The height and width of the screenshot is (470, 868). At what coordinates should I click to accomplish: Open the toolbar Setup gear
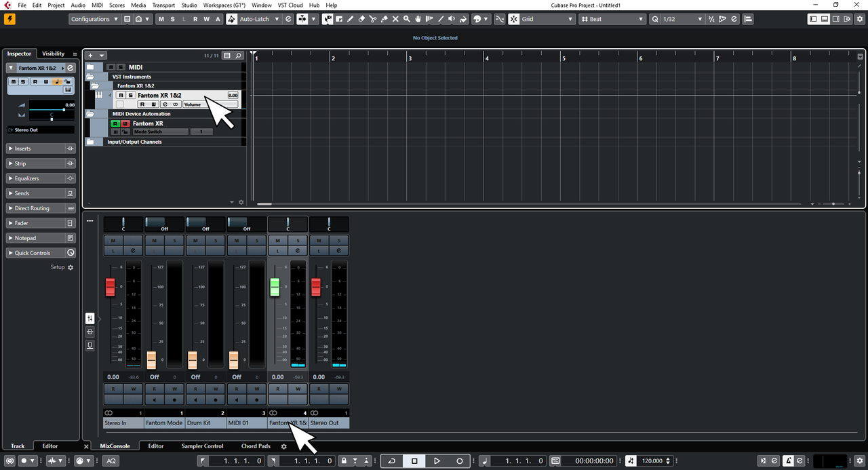point(861,19)
